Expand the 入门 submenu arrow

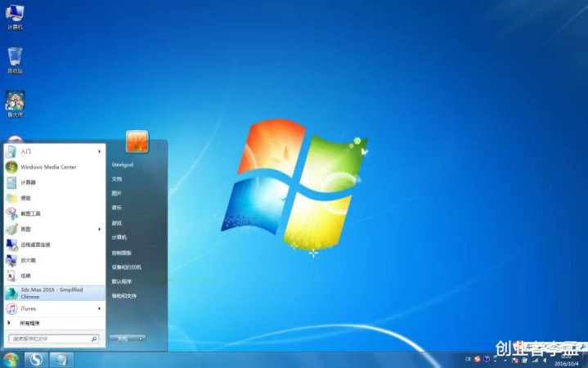(x=100, y=151)
